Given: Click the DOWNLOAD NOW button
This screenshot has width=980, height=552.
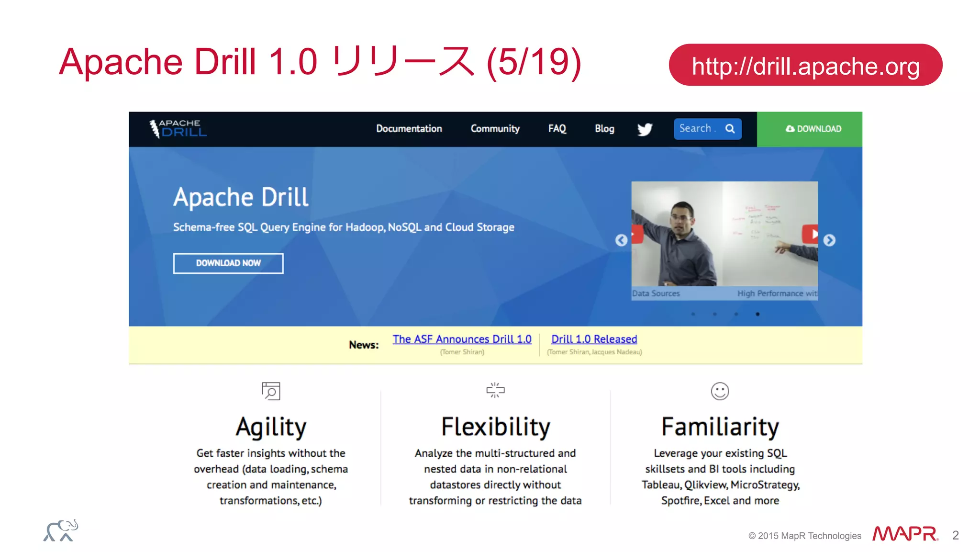Looking at the screenshot, I should (228, 263).
